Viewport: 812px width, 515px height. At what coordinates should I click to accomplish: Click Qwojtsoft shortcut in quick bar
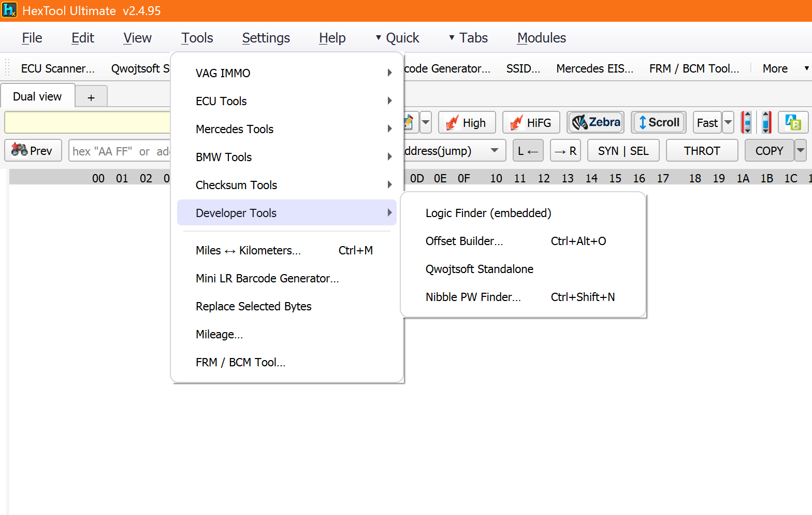click(x=140, y=68)
